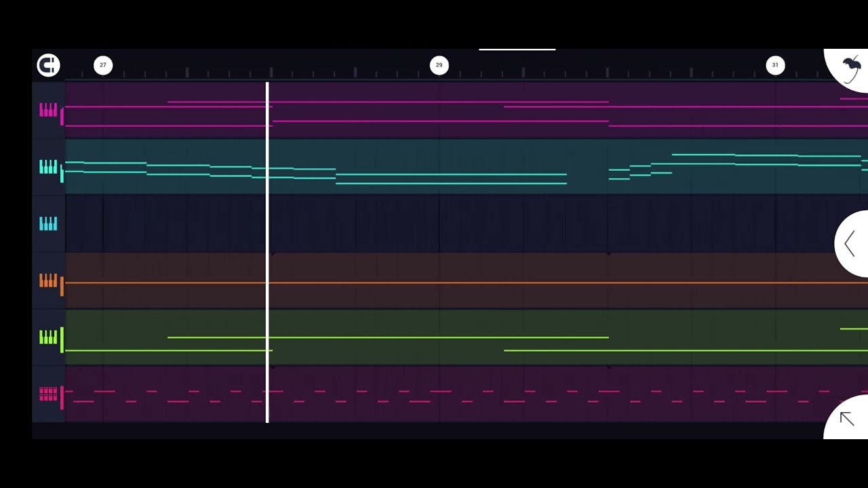This screenshot has width=868, height=488.
Task: Select the teal melody clip on second track
Action: click(467, 167)
